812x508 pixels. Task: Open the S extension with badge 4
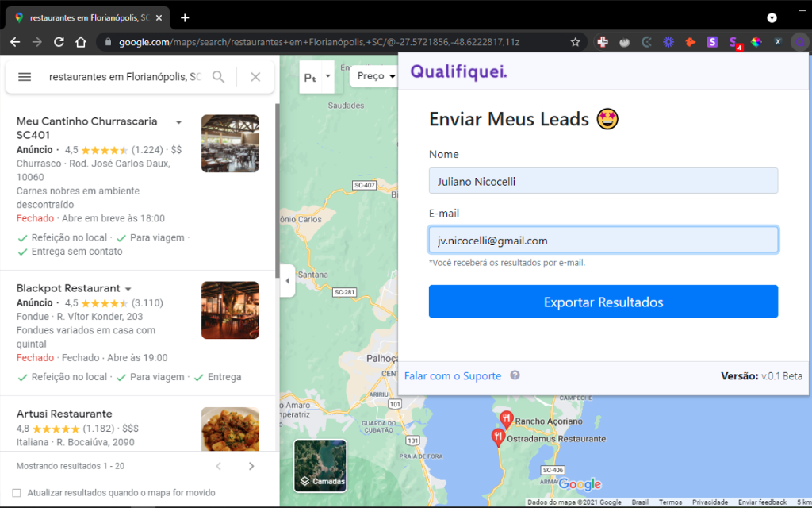pyautogui.click(x=734, y=43)
